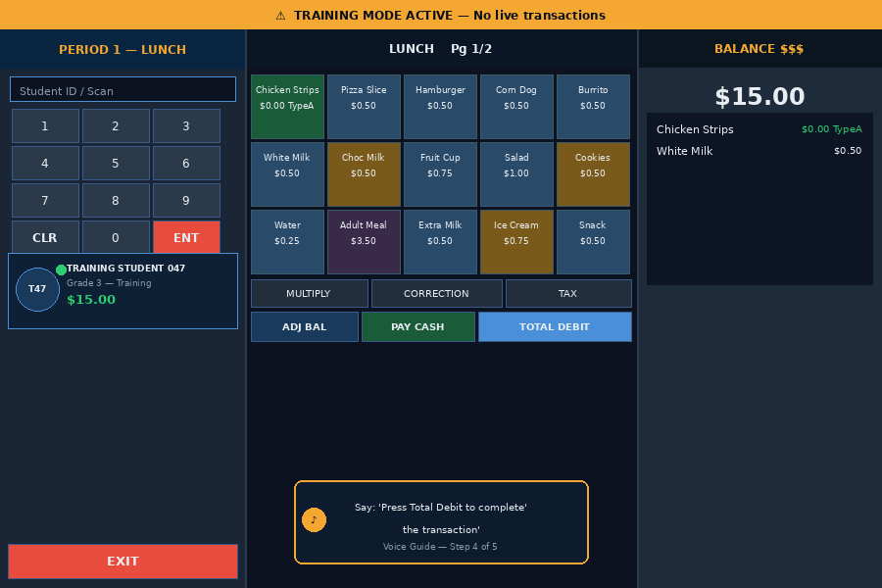The width and height of the screenshot is (882, 588).
Task: Select the TAX function
Action: pos(568,294)
